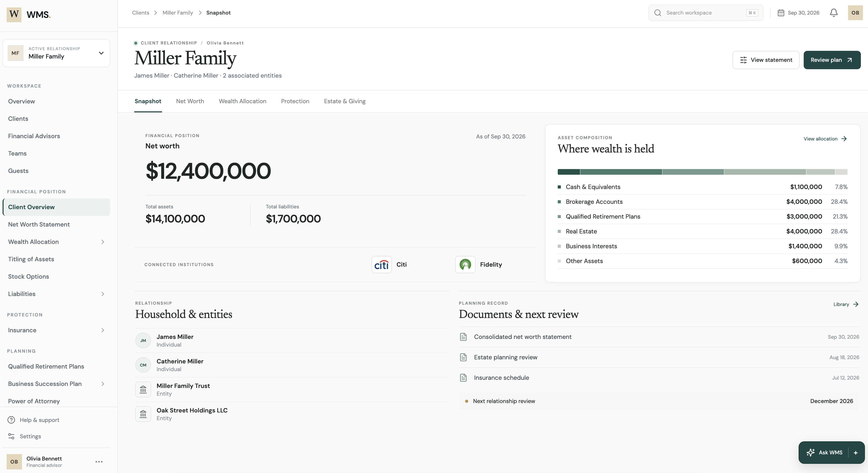Image resolution: width=868 pixels, height=473 pixels.
Task: Expand the Insurance sidebar chevron
Action: pos(103,330)
